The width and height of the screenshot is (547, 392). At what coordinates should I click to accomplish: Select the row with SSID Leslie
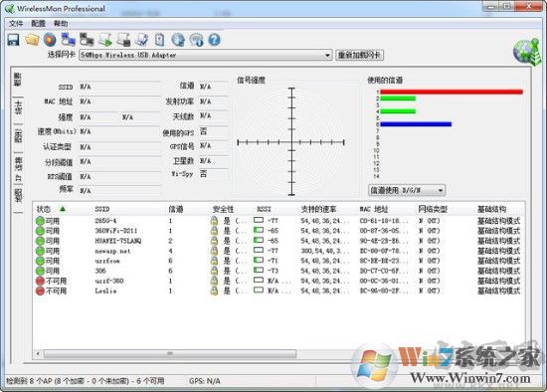coord(278,291)
